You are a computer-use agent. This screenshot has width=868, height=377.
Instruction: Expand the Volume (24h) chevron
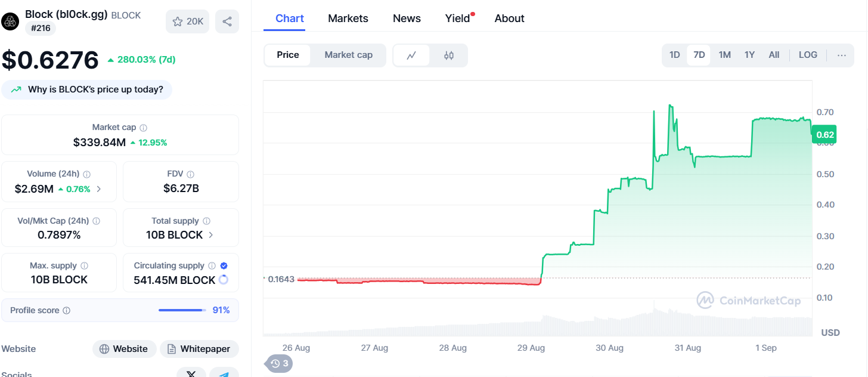99,189
